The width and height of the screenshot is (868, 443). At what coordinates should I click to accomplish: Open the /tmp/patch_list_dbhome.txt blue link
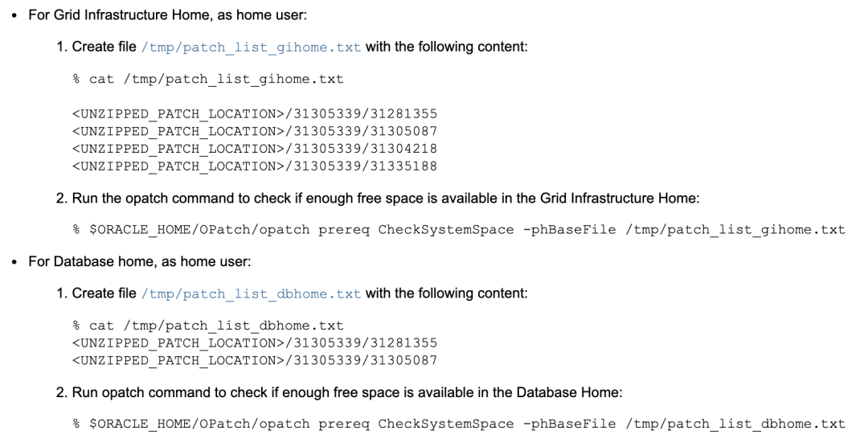click(251, 293)
